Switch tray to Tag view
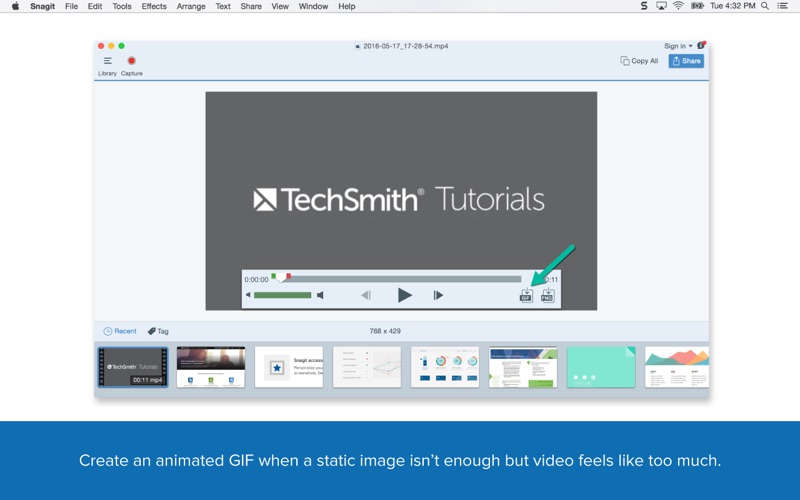The width and height of the screenshot is (800, 500). (158, 331)
